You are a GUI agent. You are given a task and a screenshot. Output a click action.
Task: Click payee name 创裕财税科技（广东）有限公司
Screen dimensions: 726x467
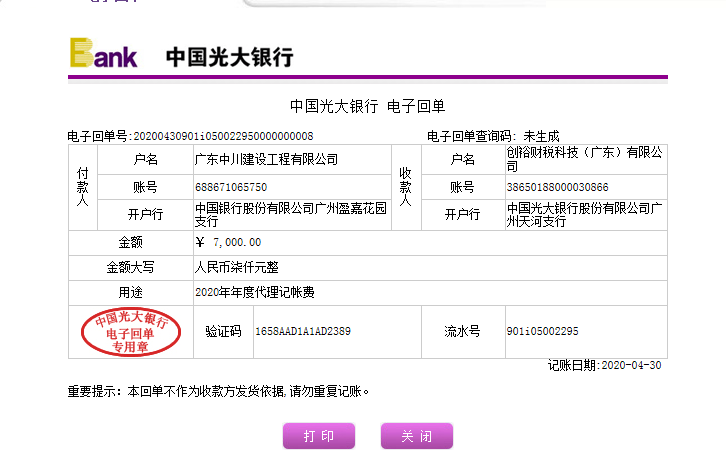(x=584, y=159)
